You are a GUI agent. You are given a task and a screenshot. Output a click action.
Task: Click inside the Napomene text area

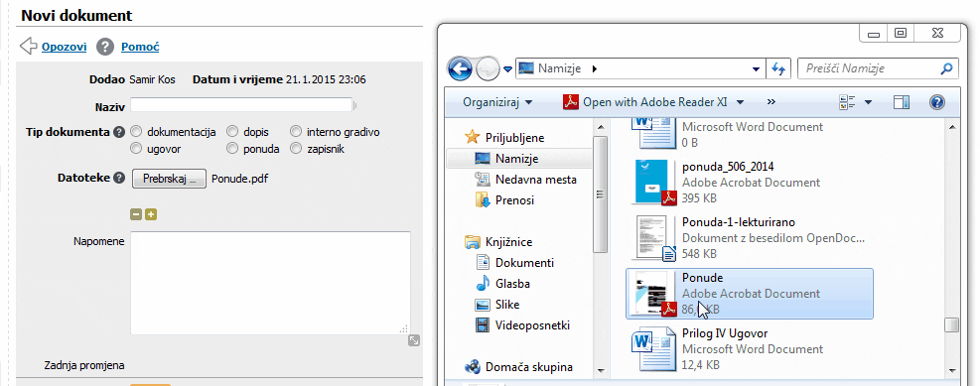pos(270,283)
